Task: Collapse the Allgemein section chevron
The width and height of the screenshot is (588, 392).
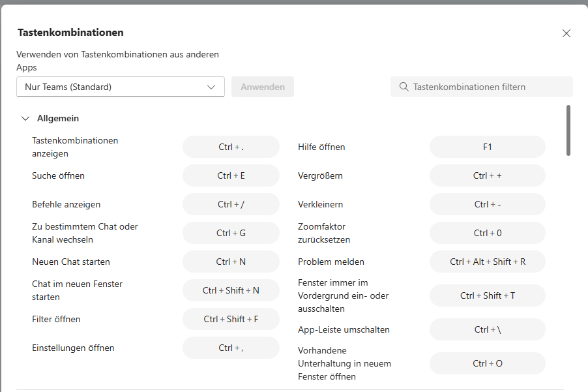Action: [x=25, y=119]
